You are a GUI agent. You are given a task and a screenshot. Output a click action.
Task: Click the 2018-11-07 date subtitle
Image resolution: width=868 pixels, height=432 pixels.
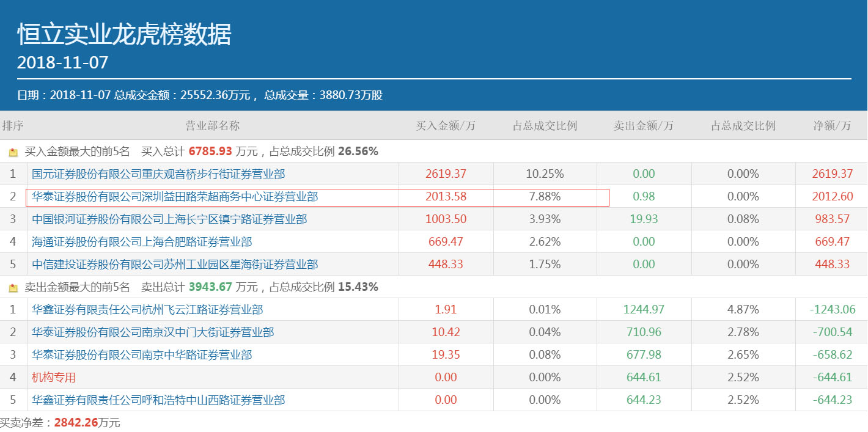62,62
